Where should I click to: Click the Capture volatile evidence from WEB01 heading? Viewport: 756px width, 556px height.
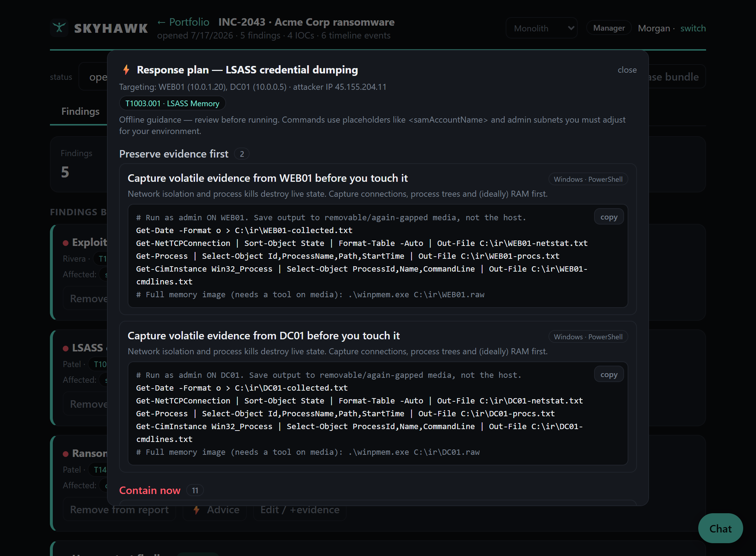click(267, 178)
